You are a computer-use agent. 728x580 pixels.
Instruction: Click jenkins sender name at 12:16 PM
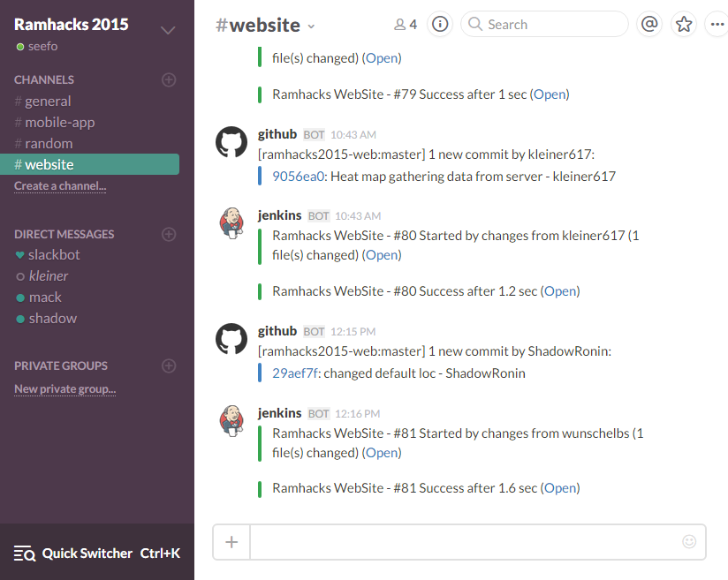pos(279,413)
